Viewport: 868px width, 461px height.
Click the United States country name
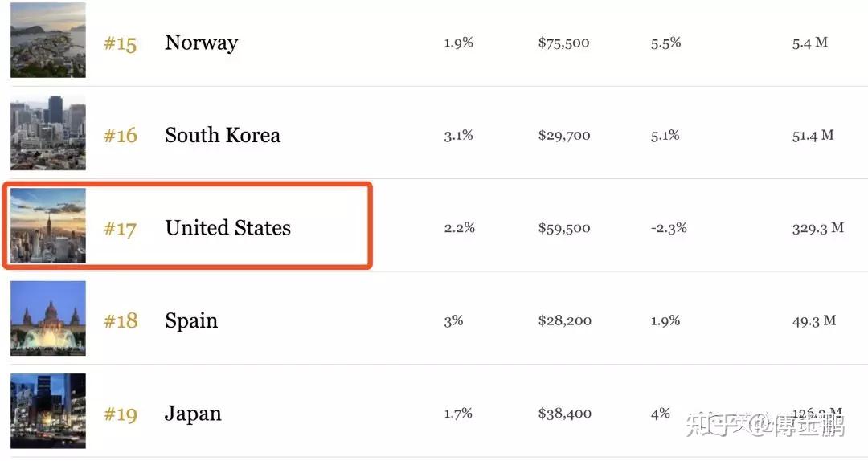(227, 227)
